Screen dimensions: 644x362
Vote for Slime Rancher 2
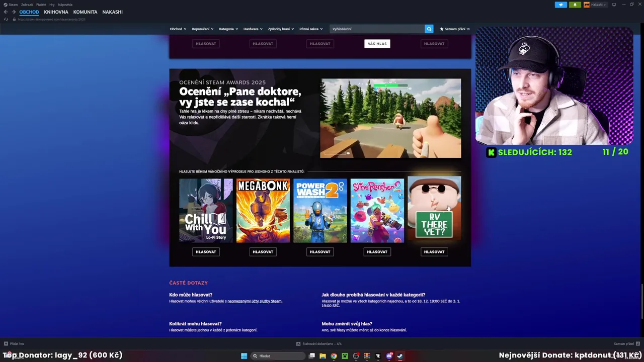[377, 252]
